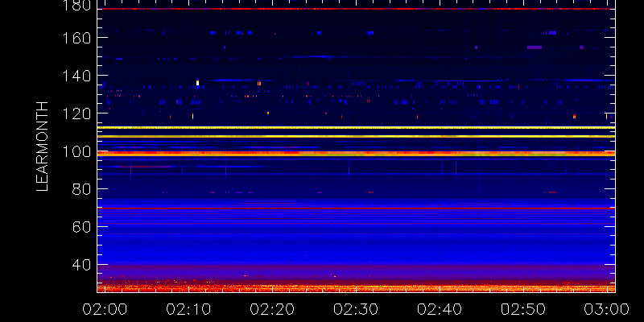This screenshot has width=644, height=322.
Task: Click the 160 frequency axis label
Action: tap(76, 38)
